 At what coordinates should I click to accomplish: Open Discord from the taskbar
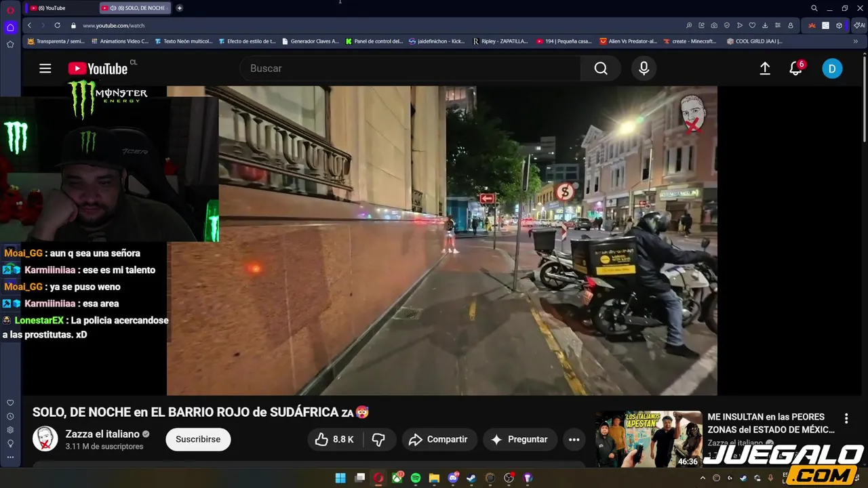click(453, 478)
